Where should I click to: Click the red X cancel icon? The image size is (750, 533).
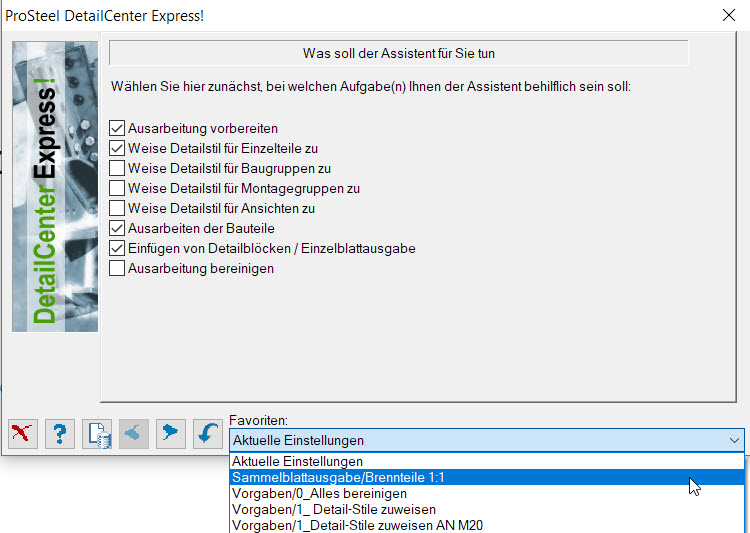pos(23,434)
